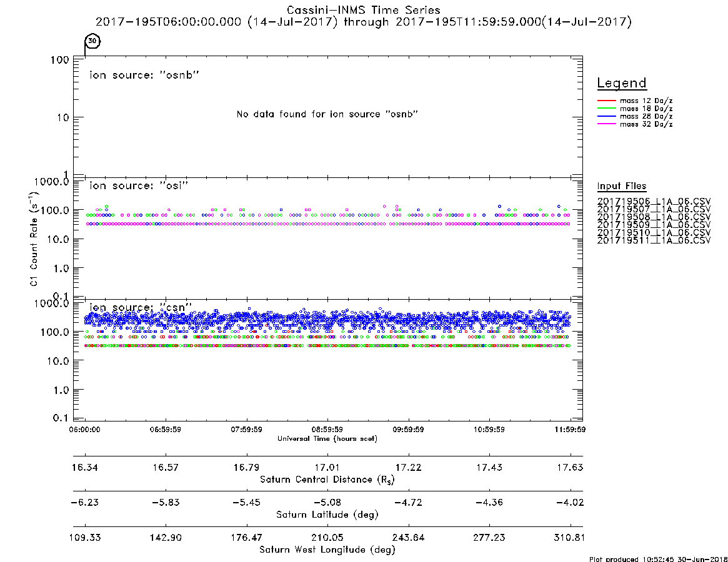Click the Universal Time axis title
Viewport: 728px width, 562px height.
click(327, 438)
